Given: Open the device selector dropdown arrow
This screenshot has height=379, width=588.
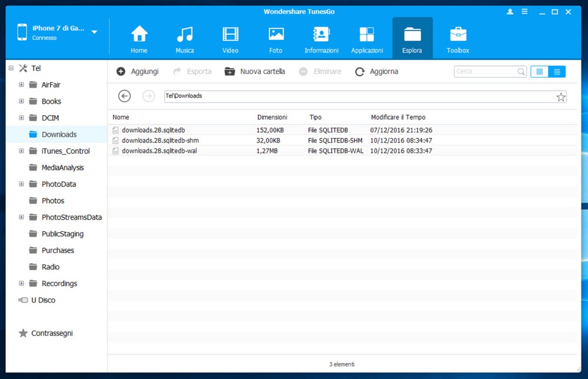Looking at the screenshot, I should 95,32.
